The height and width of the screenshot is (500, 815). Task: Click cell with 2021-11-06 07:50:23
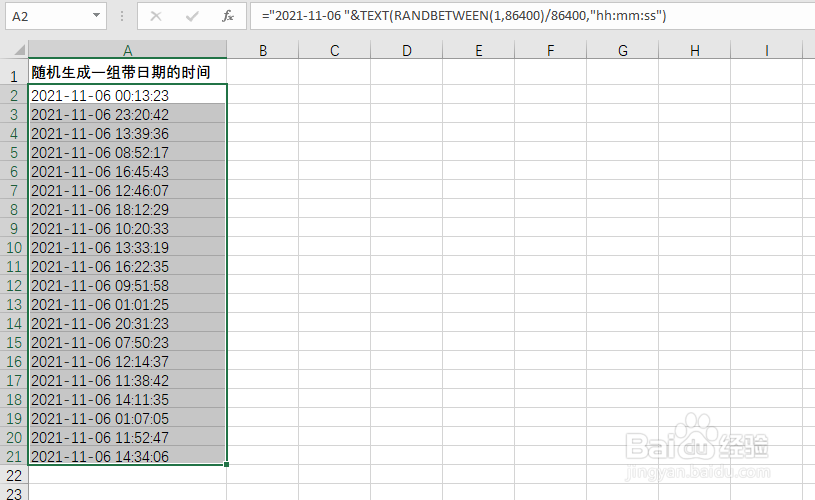[127, 343]
